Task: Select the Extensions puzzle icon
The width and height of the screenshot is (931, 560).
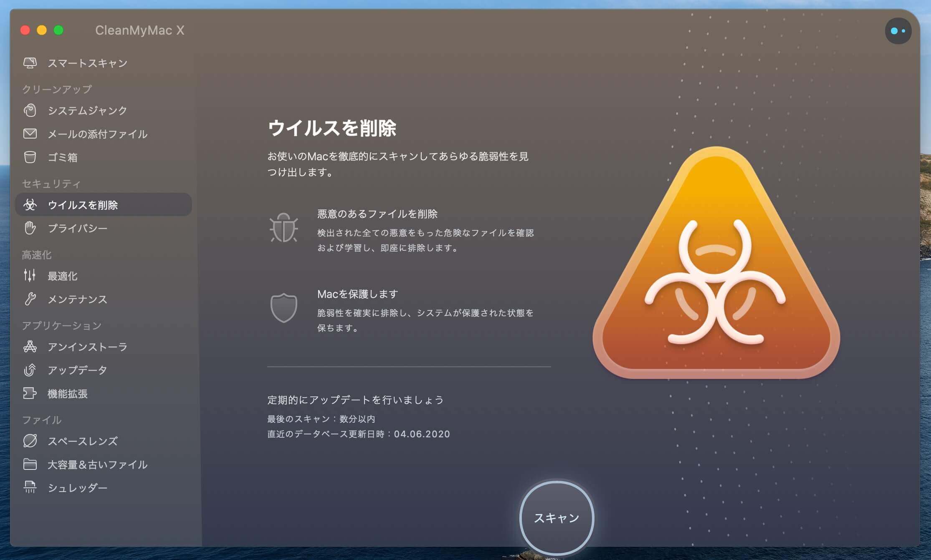Action: pos(30,394)
